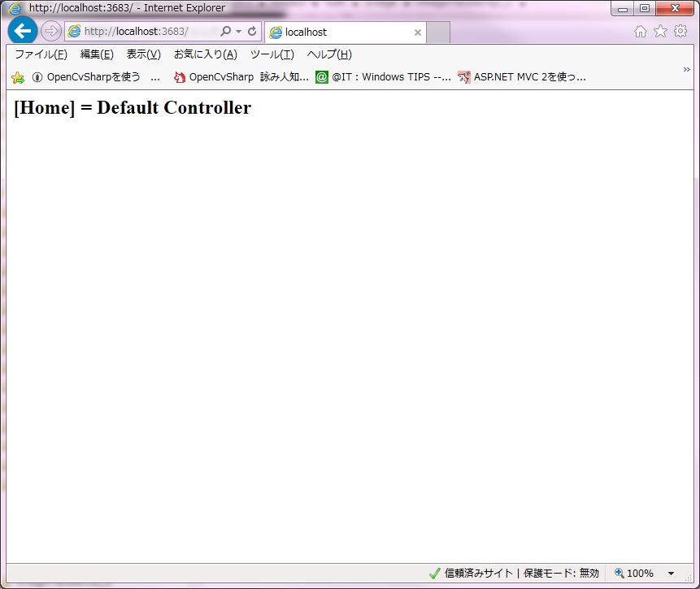Click the blue Back arrow button
This screenshot has width=700, height=589.
[x=22, y=31]
